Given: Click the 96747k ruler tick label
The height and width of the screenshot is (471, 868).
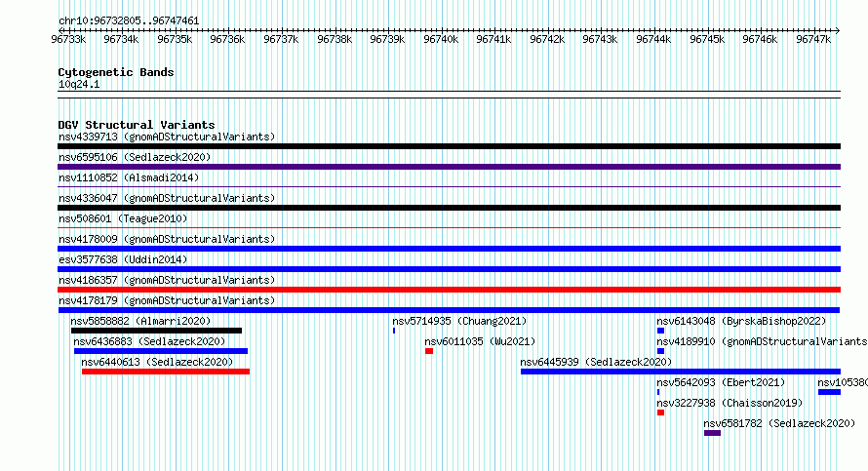Looking at the screenshot, I should pos(813,39).
